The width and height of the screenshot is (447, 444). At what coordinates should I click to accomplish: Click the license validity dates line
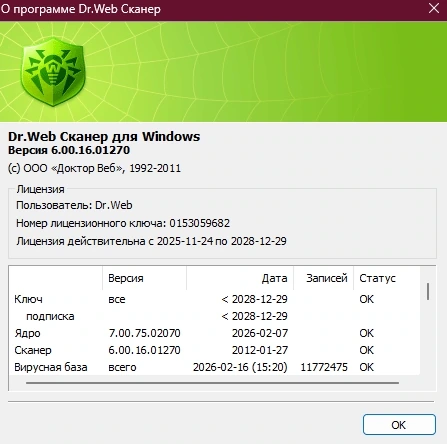[151, 241]
